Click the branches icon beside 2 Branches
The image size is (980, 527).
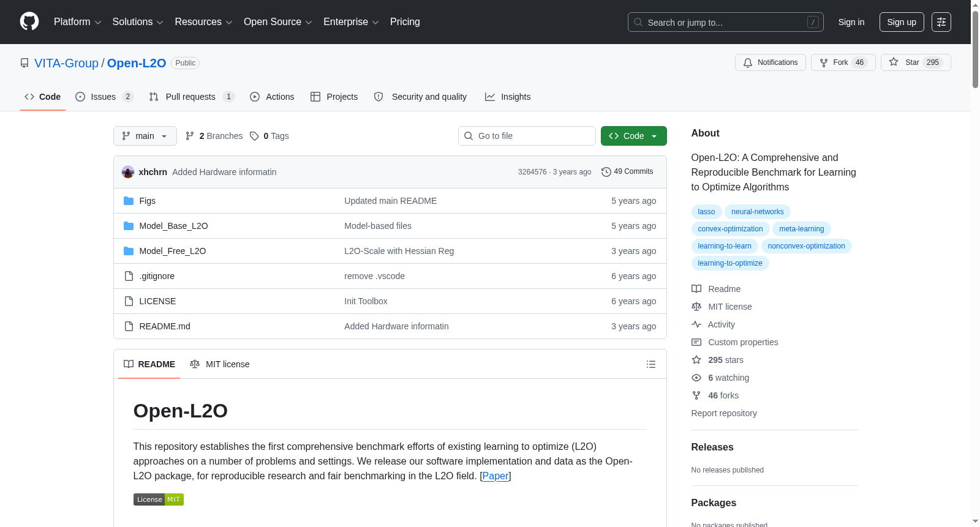click(x=190, y=136)
